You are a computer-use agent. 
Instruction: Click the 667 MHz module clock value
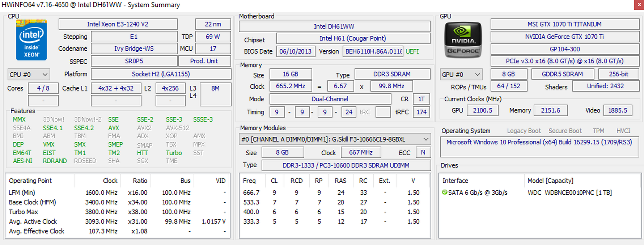coord(361,152)
